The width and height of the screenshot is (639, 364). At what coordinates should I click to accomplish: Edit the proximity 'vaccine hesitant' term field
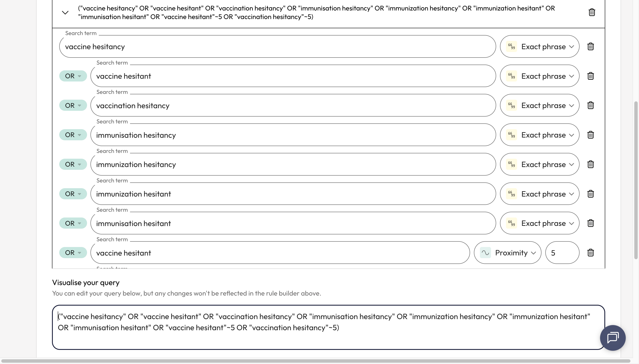(x=280, y=253)
